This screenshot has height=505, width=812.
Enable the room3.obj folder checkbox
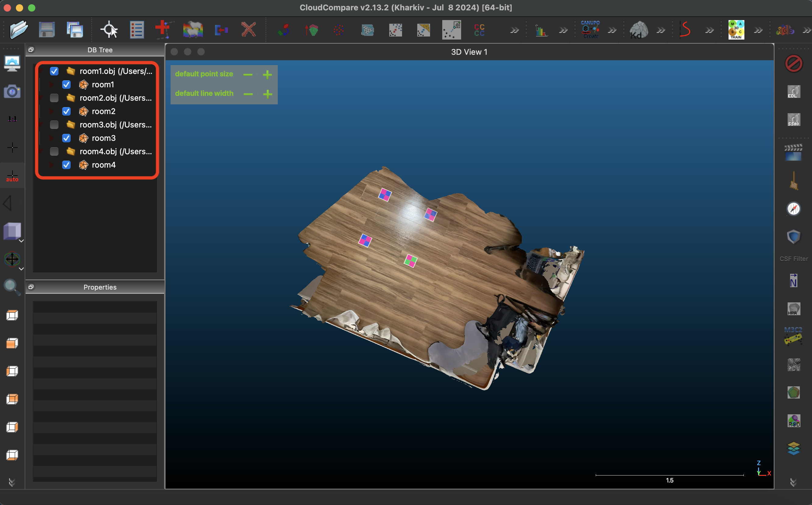(x=54, y=125)
